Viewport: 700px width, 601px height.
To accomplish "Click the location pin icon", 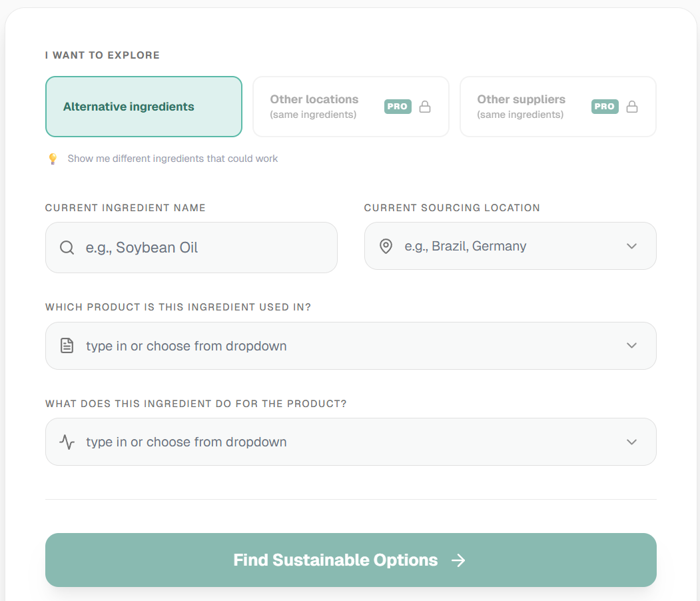I will (x=386, y=247).
